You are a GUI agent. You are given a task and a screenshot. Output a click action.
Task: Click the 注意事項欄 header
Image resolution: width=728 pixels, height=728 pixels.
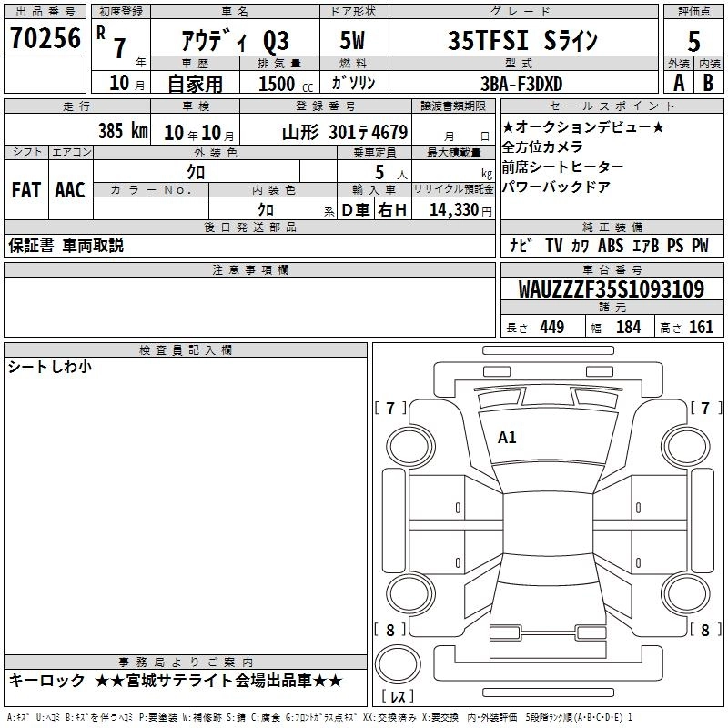(249, 269)
